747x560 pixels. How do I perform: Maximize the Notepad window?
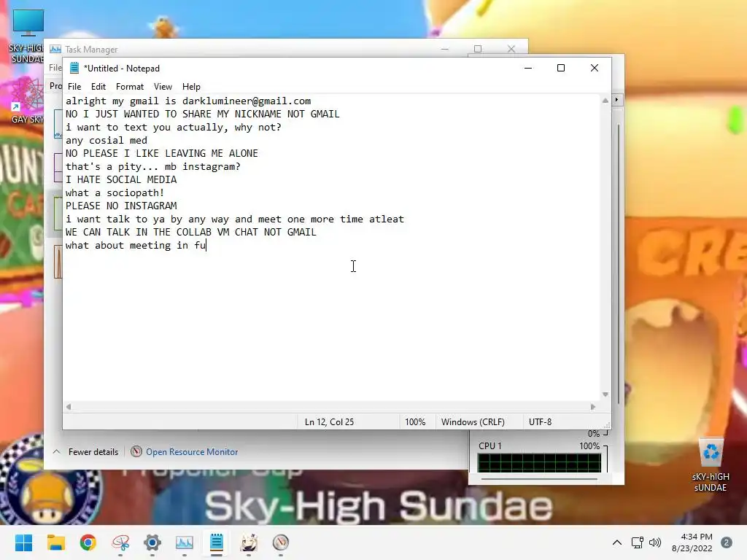[561, 68]
